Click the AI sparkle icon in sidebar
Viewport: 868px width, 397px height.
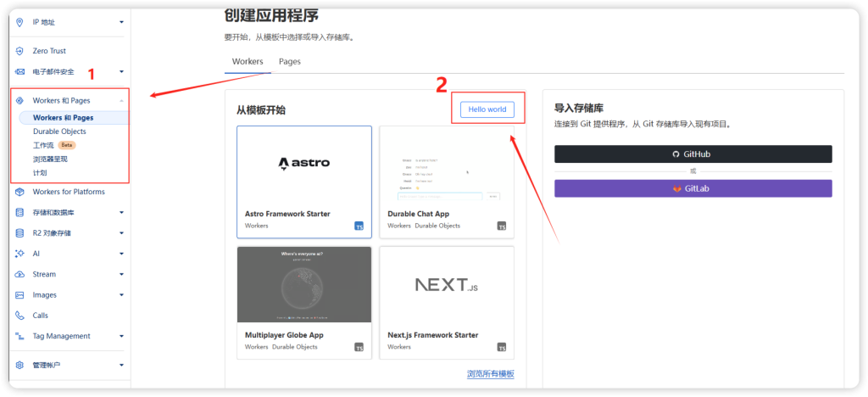(x=20, y=254)
